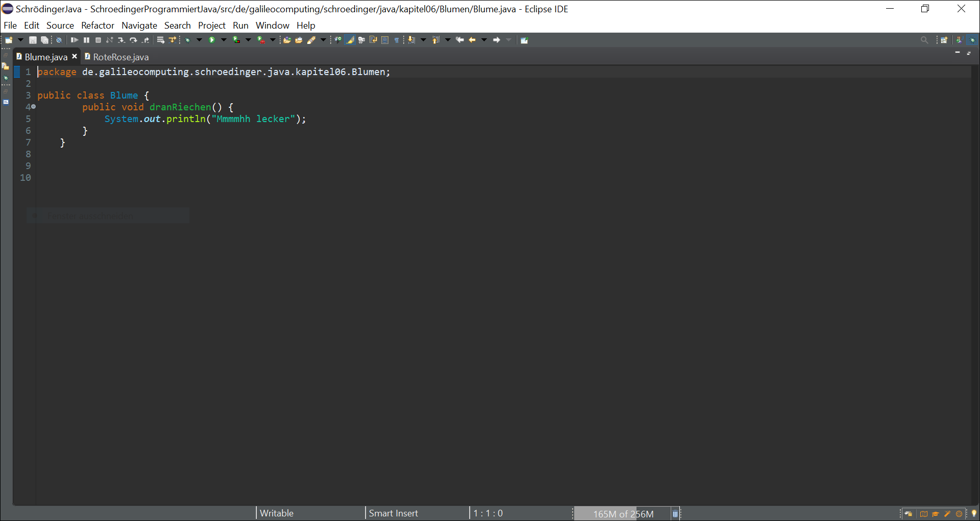The image size is (980, 521).
Task: Toggle Mark Occurrences highlighter
Action: pos(350,40)
